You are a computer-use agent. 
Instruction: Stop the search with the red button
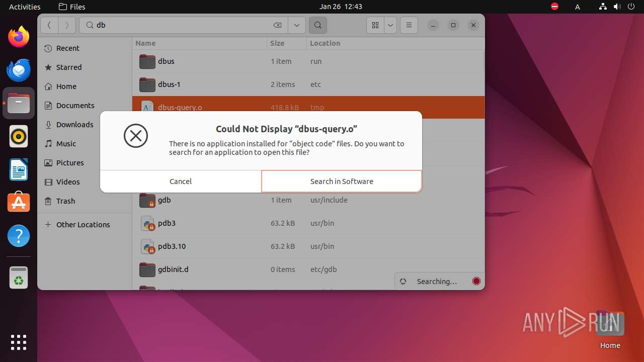[476, 282]
